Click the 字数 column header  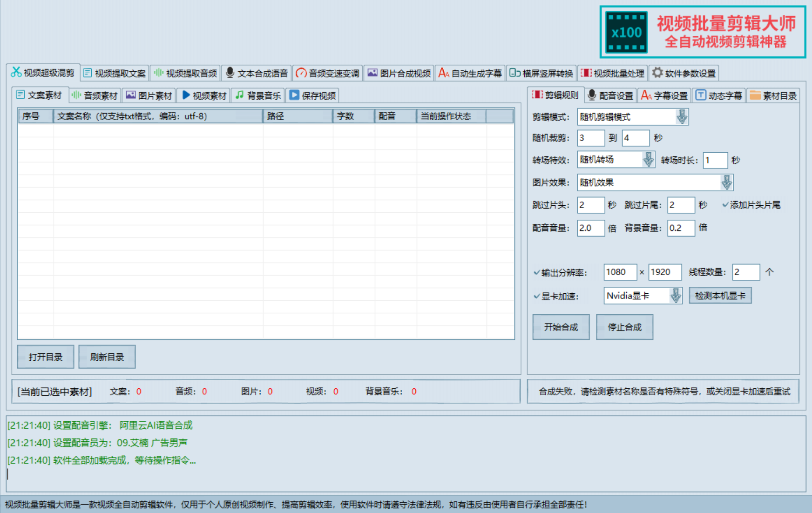[353, 116]
